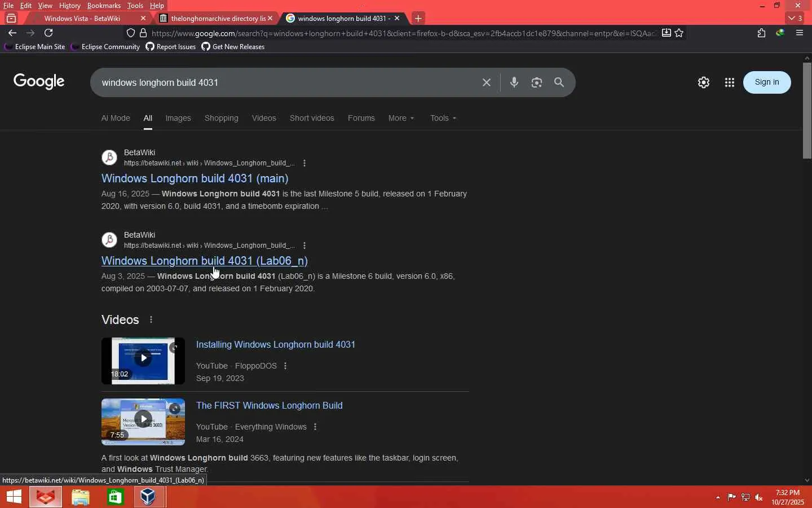Viewport: 812px width, 508px height.
Task: Switch to the Windows Vista - BetaWiki tab
Action: click(x=82, y=18)
